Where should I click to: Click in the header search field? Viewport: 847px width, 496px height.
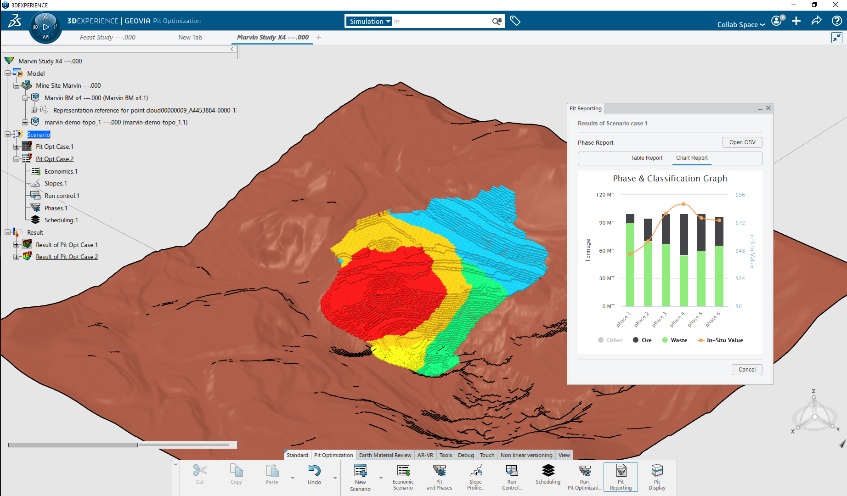tap(441, 22)
